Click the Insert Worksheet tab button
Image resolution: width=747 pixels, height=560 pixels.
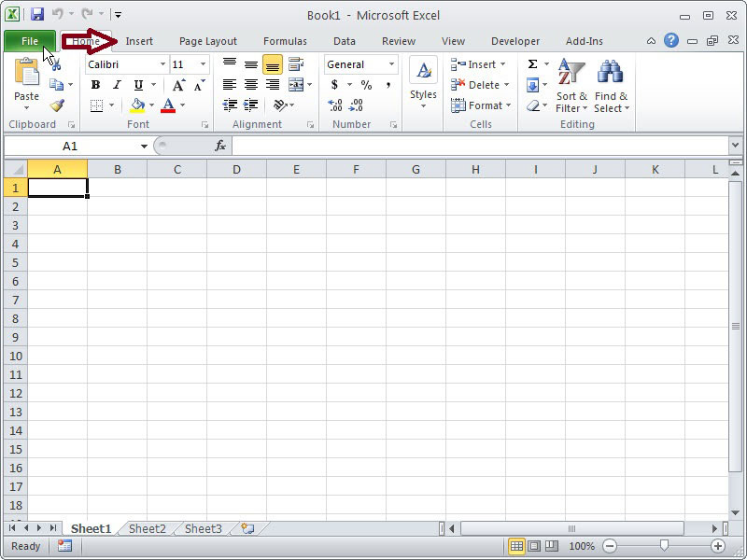(247, 528)
